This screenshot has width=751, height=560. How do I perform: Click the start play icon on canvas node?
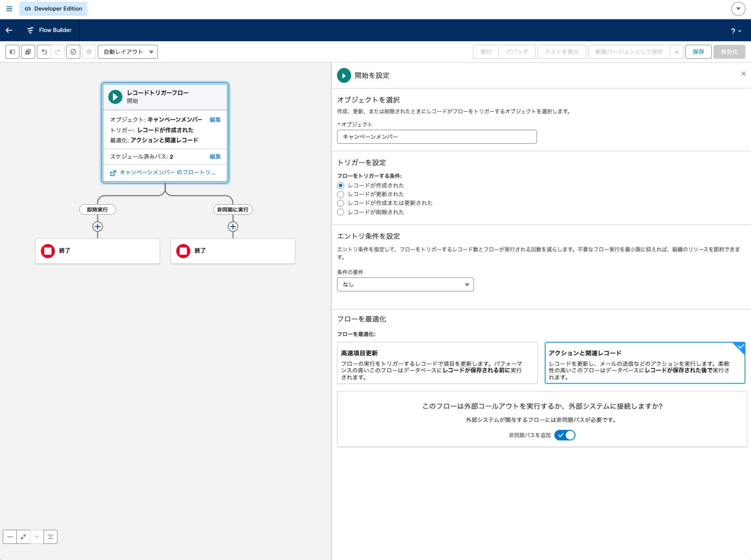point(115,96)
